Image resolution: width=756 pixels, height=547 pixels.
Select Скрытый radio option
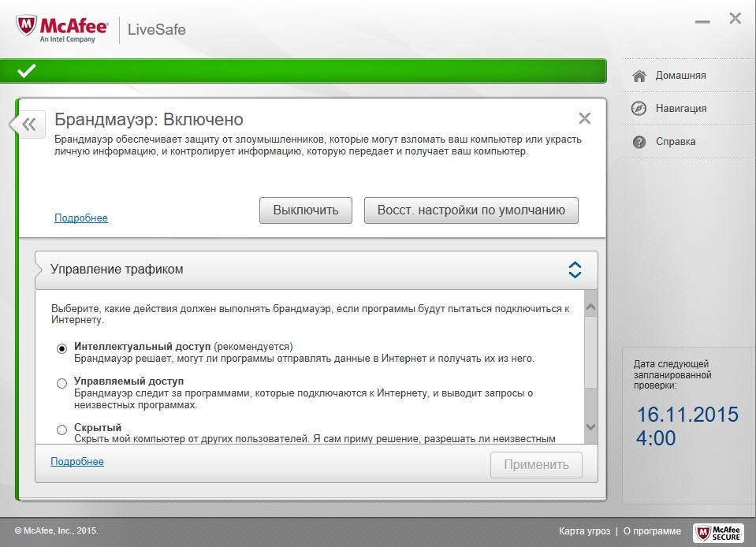coord(61,430)
